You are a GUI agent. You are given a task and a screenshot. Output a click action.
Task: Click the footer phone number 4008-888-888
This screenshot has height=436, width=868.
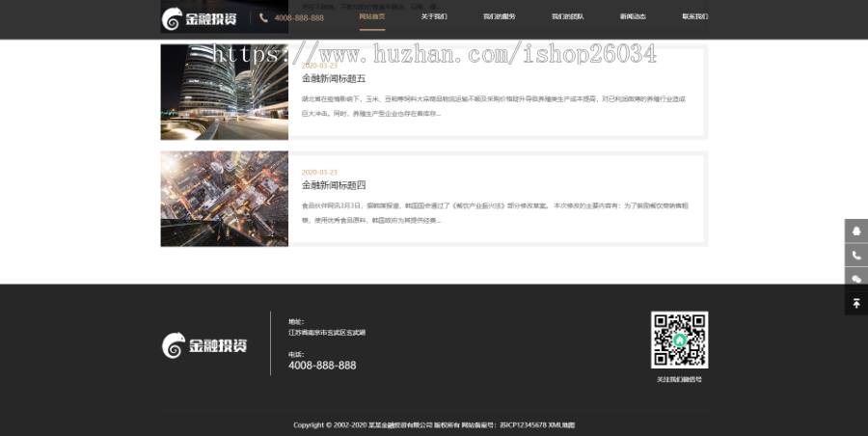point(322,365)
